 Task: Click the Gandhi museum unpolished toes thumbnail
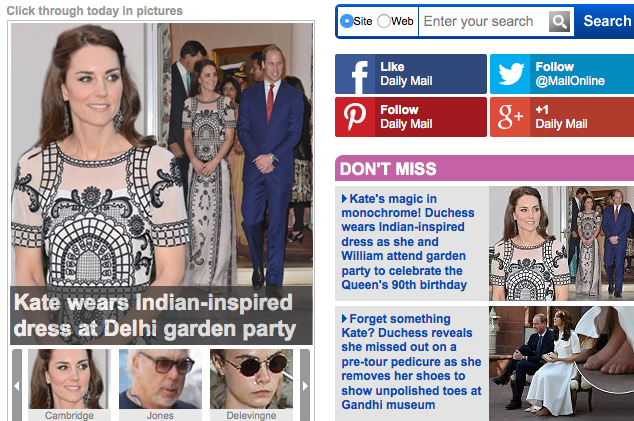[x=562, y=364]
